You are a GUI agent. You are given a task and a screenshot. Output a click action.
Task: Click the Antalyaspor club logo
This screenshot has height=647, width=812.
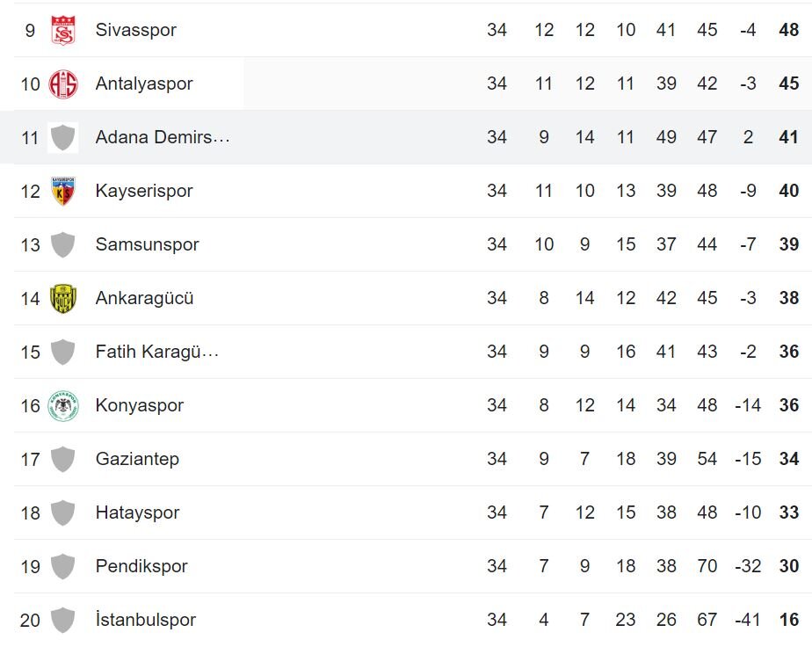click(62, 84)
